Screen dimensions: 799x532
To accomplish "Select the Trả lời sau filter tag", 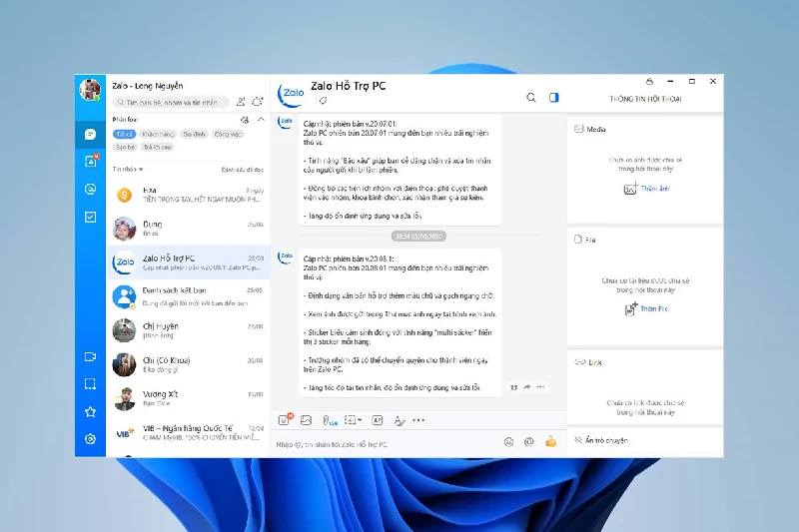I will tap(158, 147).
